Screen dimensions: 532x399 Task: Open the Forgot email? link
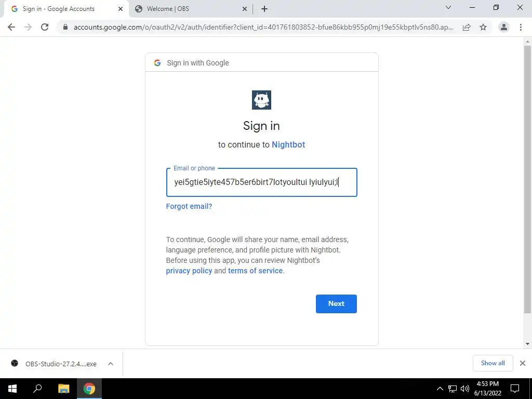(x=189, y=206)
